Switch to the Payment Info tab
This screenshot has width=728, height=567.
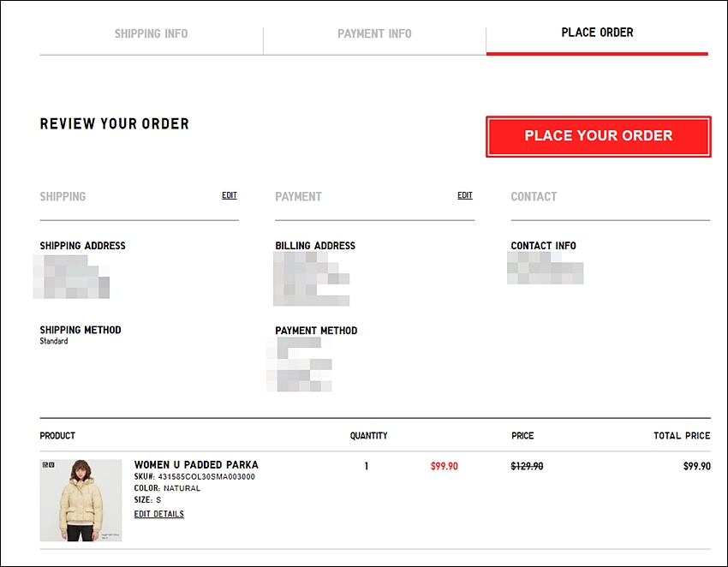pyautogui.click(x=374, y=34)
